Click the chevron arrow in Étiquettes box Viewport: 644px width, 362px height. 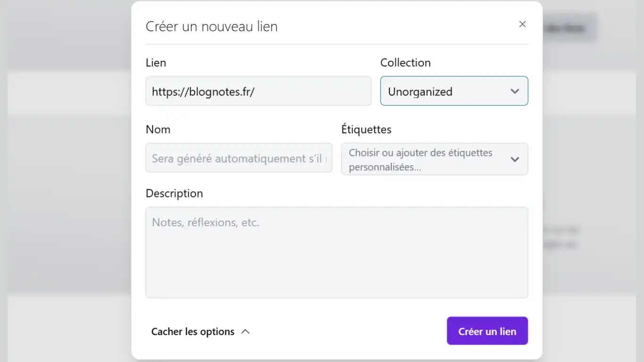pos(515,159)
